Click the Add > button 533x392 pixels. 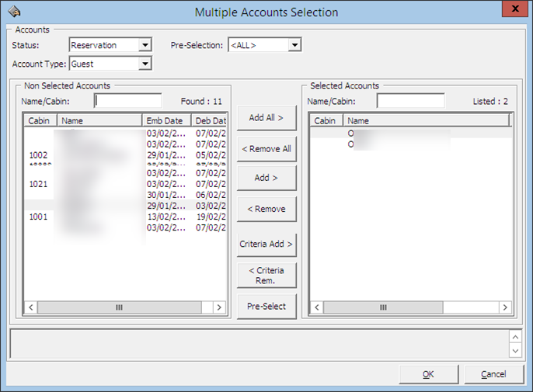point(266,178)
